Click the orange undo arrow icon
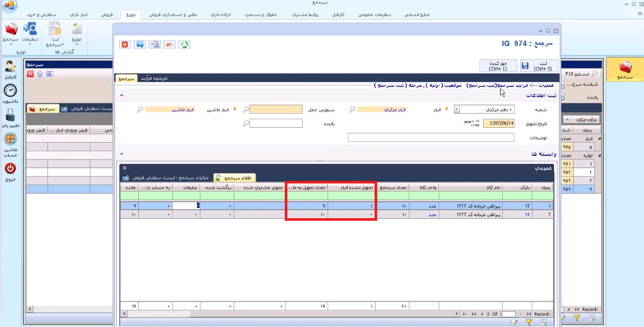The image size is (644, 327). (169, 44)
